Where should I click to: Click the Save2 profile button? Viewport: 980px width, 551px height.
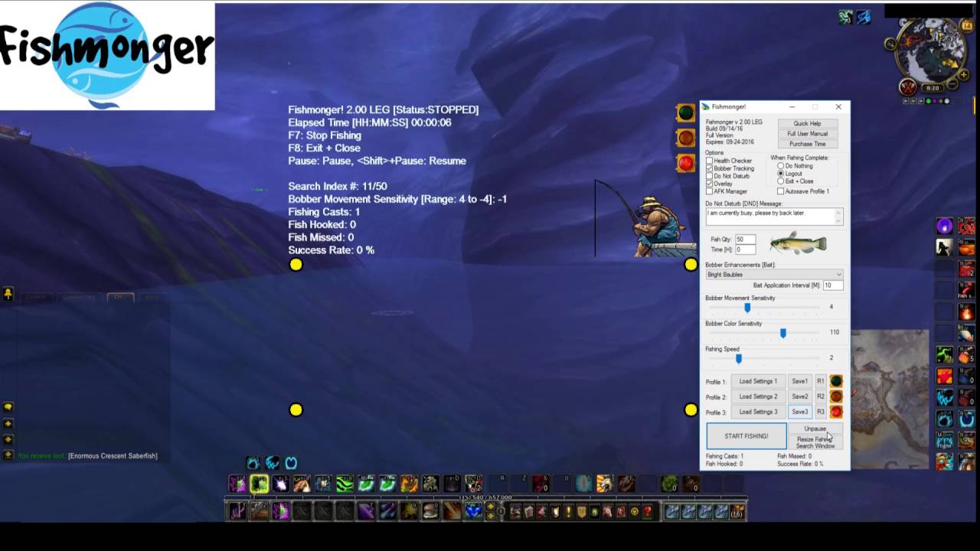(x=799, y=396)
